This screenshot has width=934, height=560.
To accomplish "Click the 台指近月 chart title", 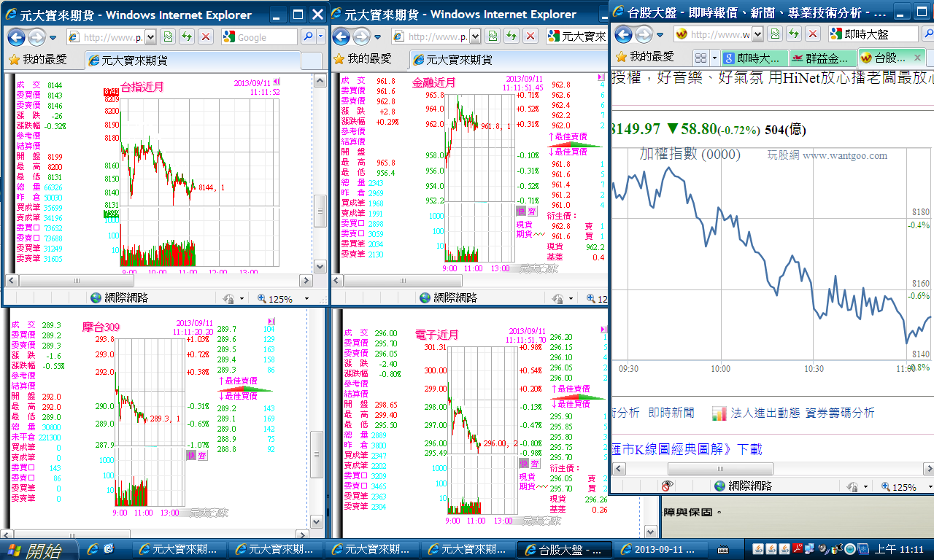I will tap(142, 87).
